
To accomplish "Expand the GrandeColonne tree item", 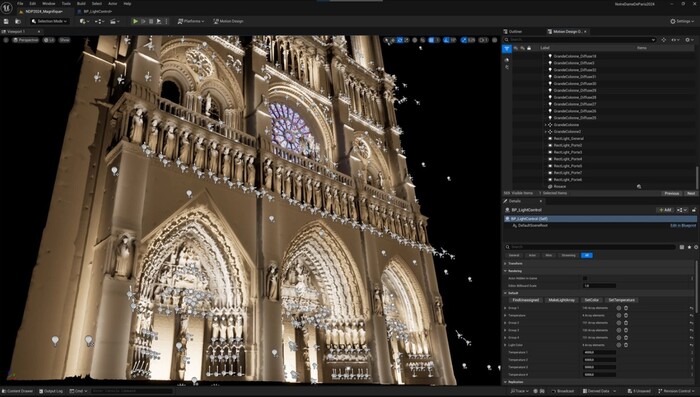I will click(x=546, y=125).
